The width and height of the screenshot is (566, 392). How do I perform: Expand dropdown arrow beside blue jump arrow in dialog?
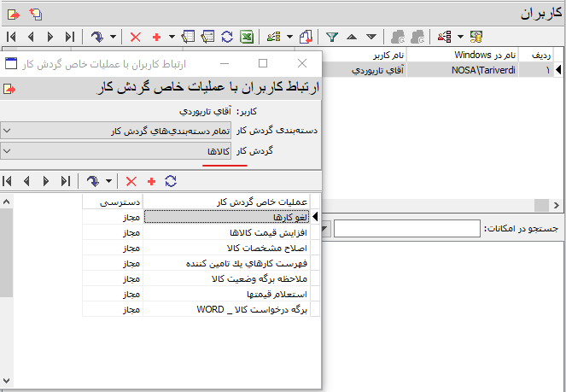109,181
